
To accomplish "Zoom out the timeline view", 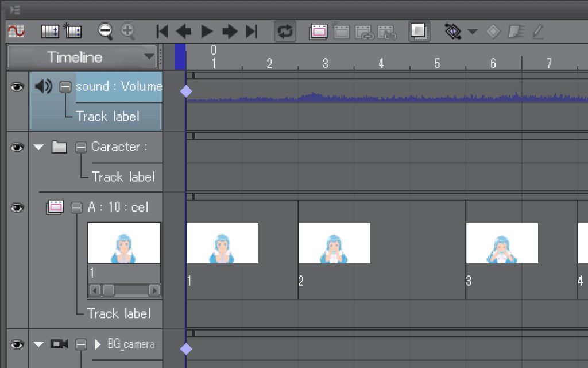I will click(105, 31).
